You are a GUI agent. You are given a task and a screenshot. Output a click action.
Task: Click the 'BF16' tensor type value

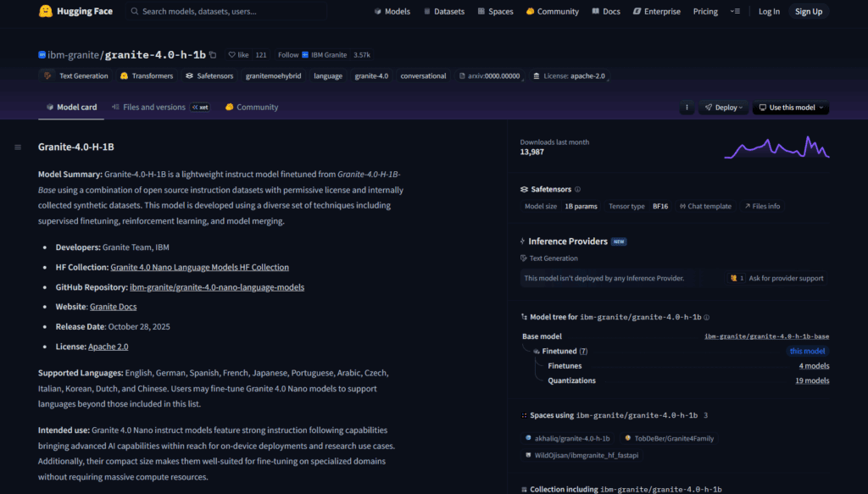point(659,207)
